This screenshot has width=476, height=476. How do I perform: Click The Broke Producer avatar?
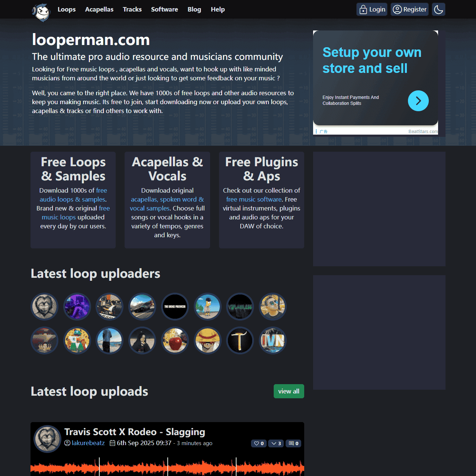coord(175,306)
